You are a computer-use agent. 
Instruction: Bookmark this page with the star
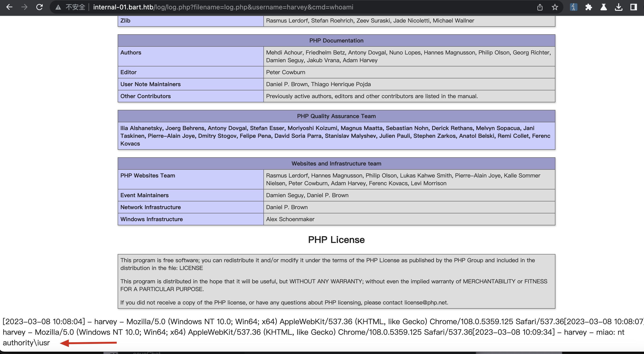coord(555,7)
